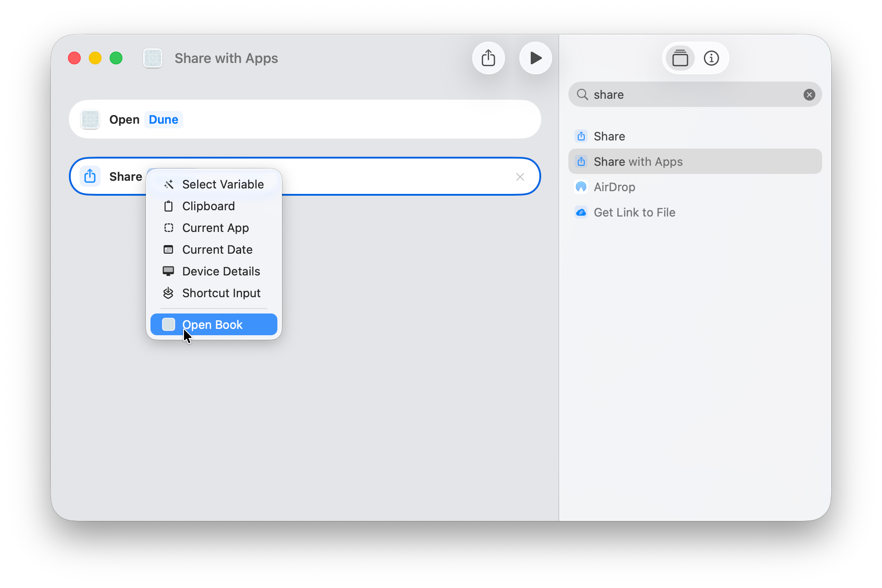Open the action library panel icon
This screenshot has height=588, width=882.
[x=679, y=58]
